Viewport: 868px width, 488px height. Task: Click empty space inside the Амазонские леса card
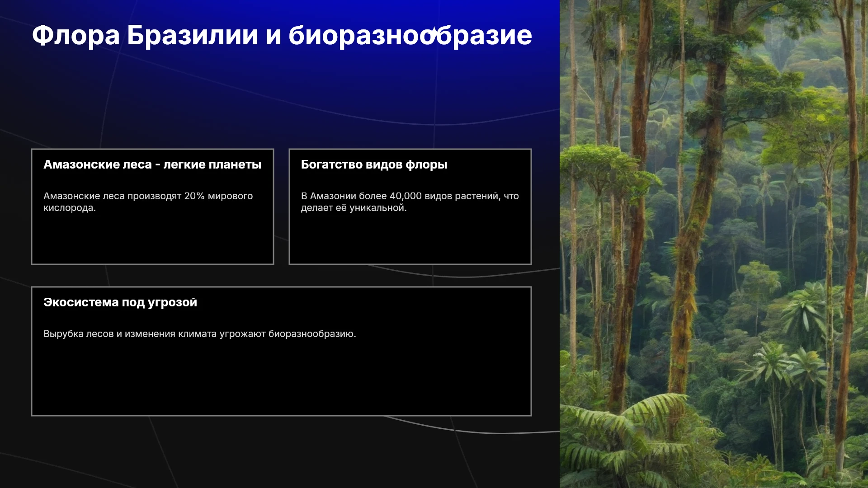[x=152, y=239]
